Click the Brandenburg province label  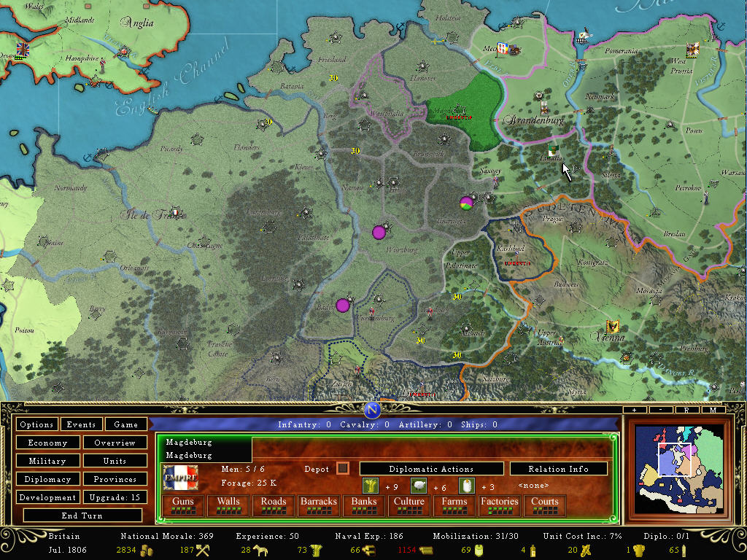click(534, 120)
